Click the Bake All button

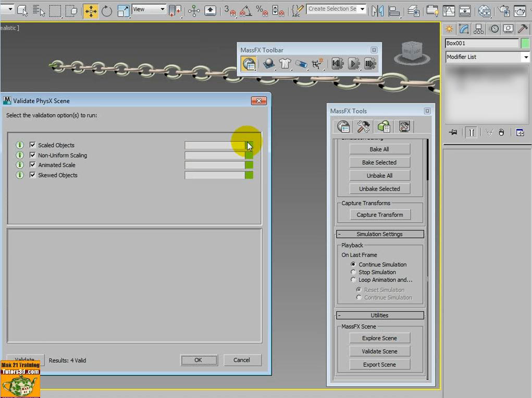[380, 149]
